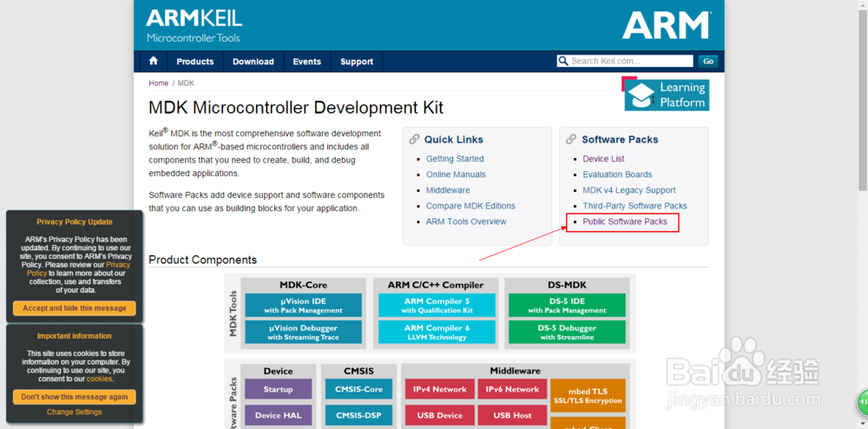
Task: Open the Online Manuals link
Action: pos(456,175)
